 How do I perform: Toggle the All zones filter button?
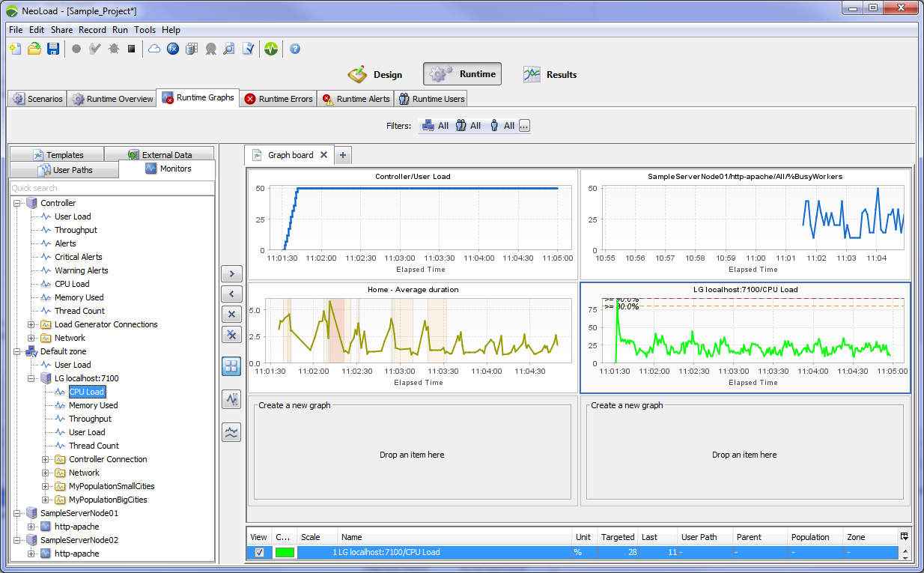437,126
